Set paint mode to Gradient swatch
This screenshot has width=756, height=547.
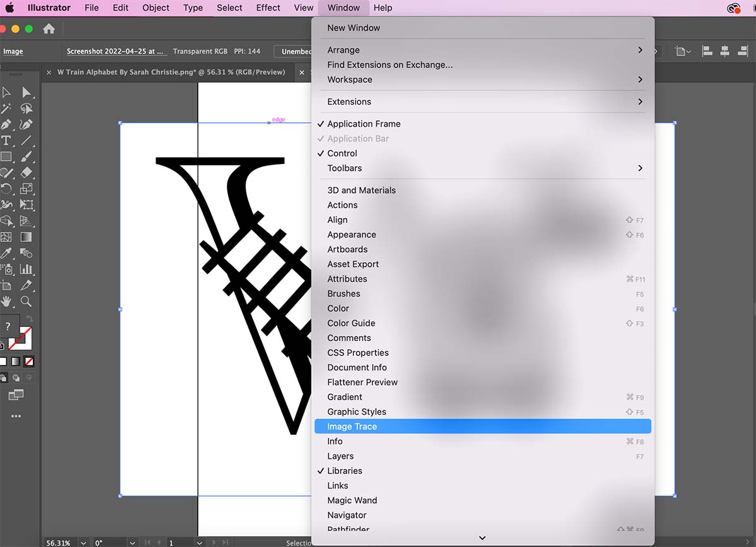click(16, 362)
